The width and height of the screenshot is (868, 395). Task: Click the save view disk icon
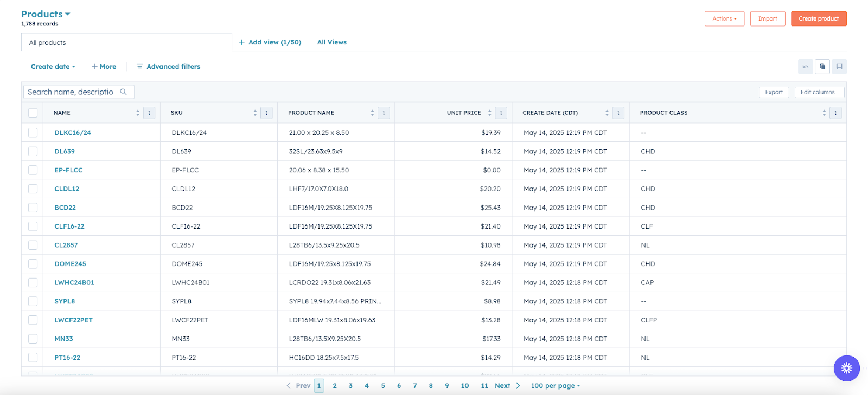coord(839,67)
